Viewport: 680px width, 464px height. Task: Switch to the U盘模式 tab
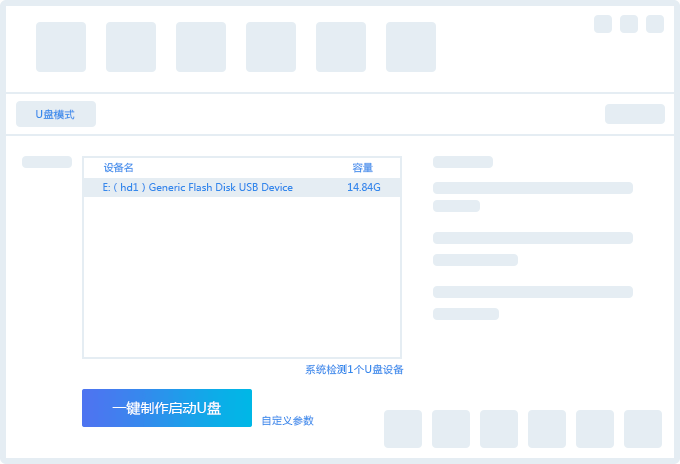pyautogui.click(x=56, y=114)
